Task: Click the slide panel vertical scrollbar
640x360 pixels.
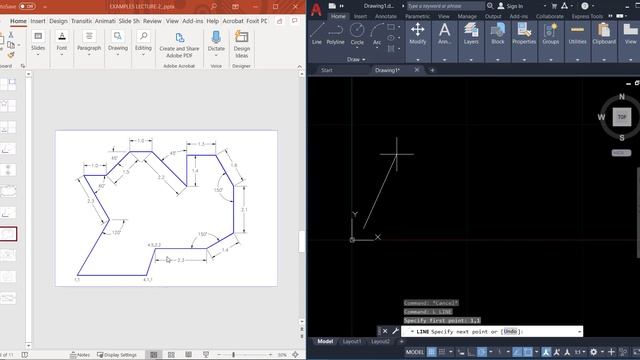Action: pyautogui.click(x=28, y=210)
